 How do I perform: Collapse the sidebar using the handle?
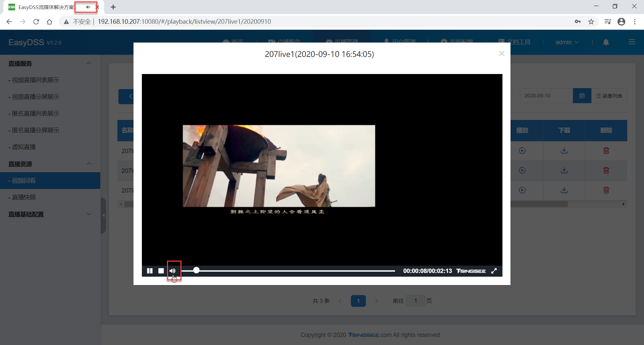click(x=103, y=215)
